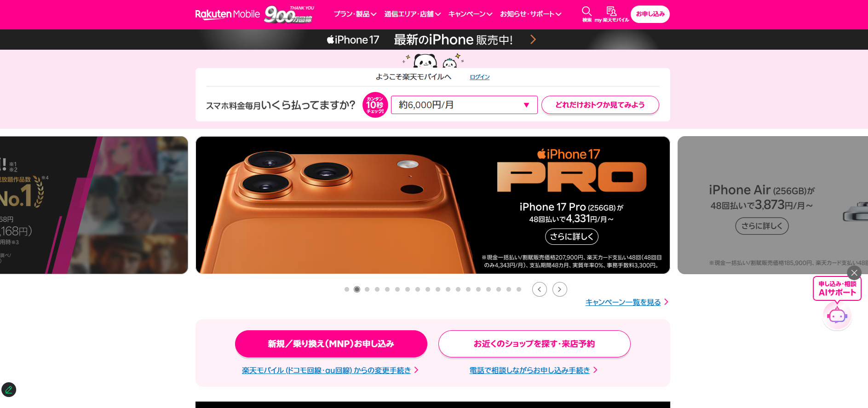Click the Rakuten Mobile logo
Viewport: 868px width, 408px height.
coord(227,14)
